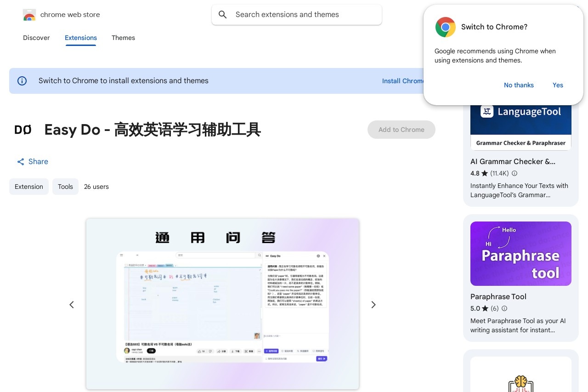Screen dimensions: 588x392
Task: Click the chrome web store title text
Action: pyautogui.click(x=70, y=15)
